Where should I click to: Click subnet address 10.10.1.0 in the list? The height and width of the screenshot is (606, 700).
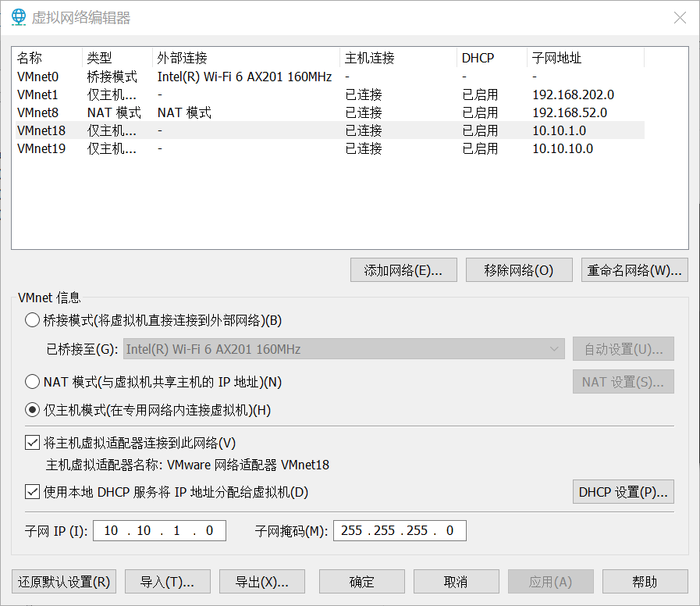tap(559, 130)
